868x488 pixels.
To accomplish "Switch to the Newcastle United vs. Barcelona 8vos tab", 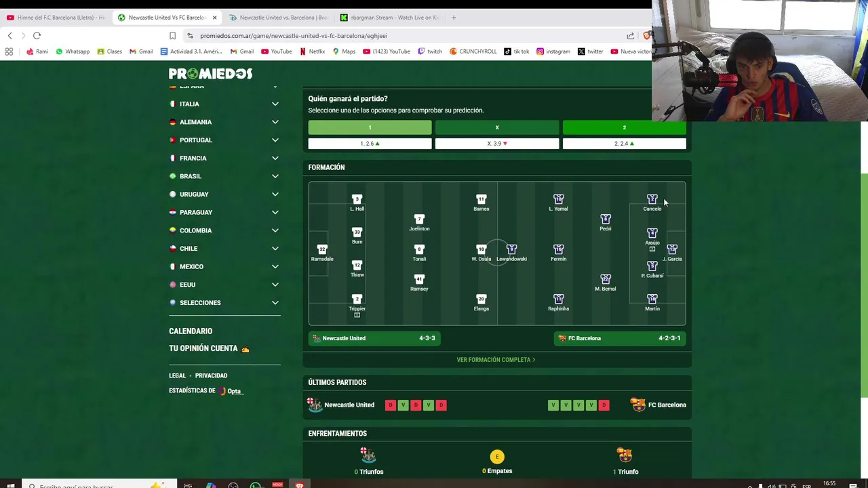I will pyautogui.click(x=278, y=18).
